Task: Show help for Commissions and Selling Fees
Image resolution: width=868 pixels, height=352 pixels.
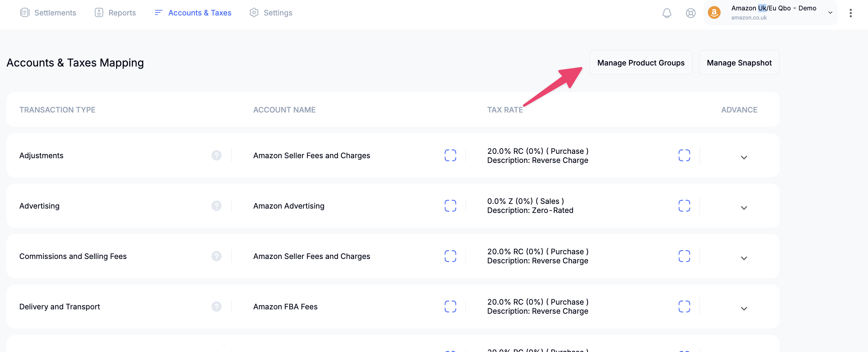Action: [x=216, y=256]
